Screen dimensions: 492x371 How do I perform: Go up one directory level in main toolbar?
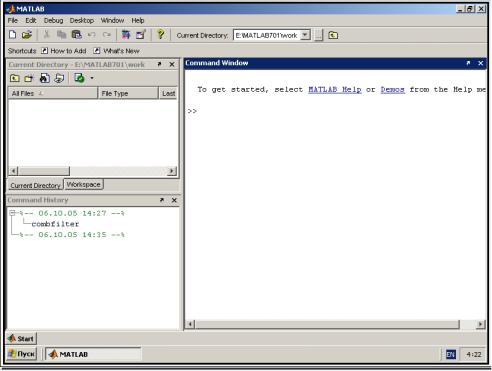pos(333,35)
